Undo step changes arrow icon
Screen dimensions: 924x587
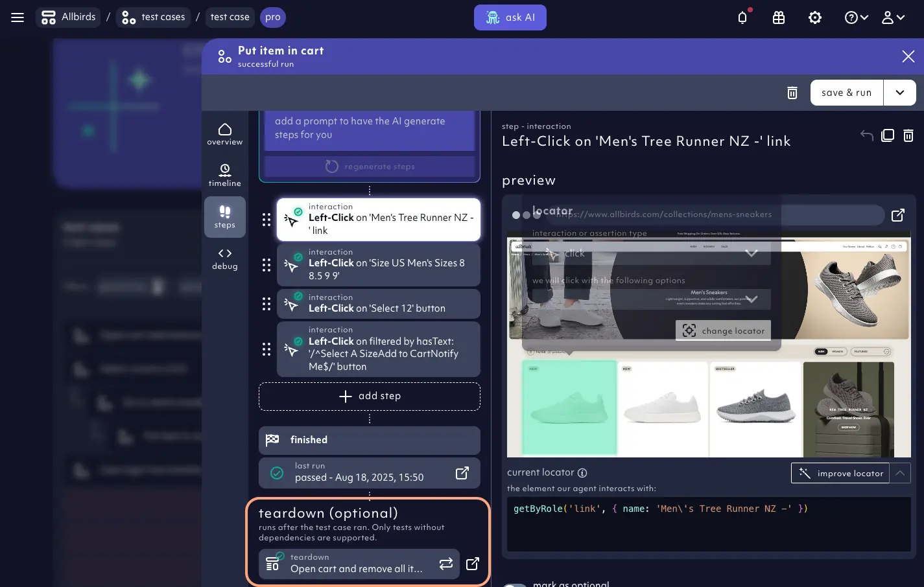pos(867,135)
